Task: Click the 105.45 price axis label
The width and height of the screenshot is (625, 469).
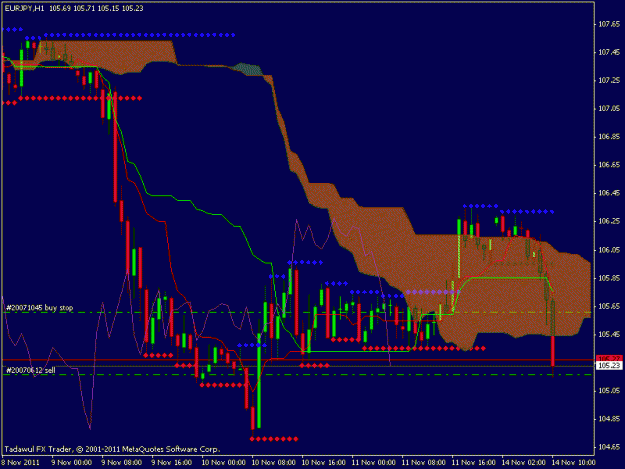Action: (x=609, y=334)
